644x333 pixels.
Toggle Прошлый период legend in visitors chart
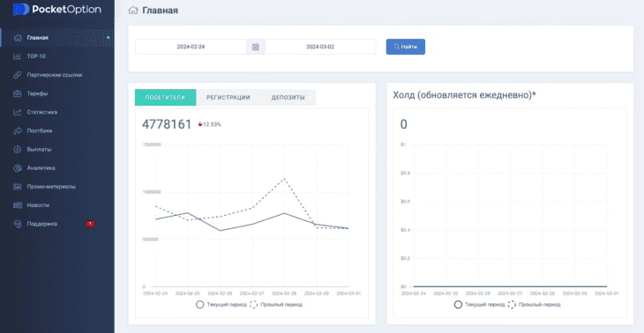point(276,305)
